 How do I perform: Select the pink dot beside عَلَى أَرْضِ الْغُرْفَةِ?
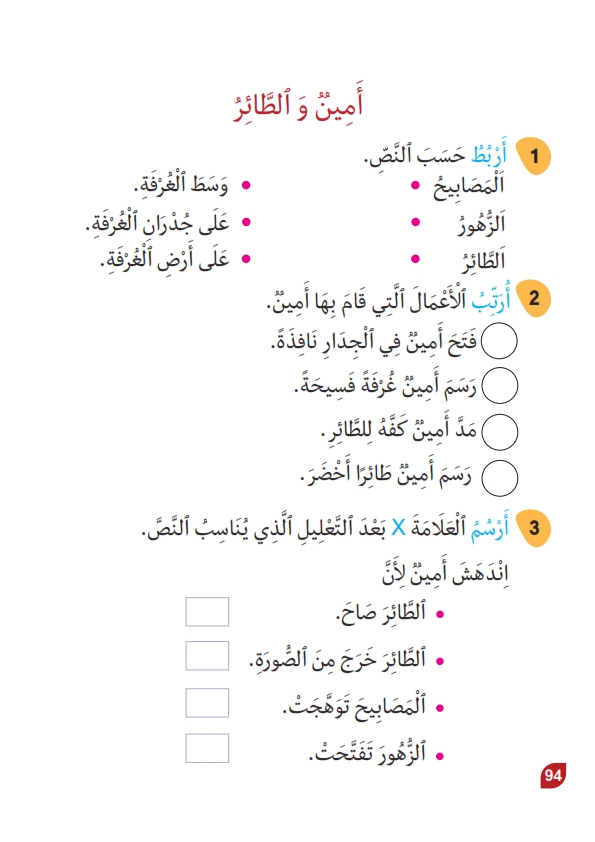pyautogui.click(x=246, y=259)
